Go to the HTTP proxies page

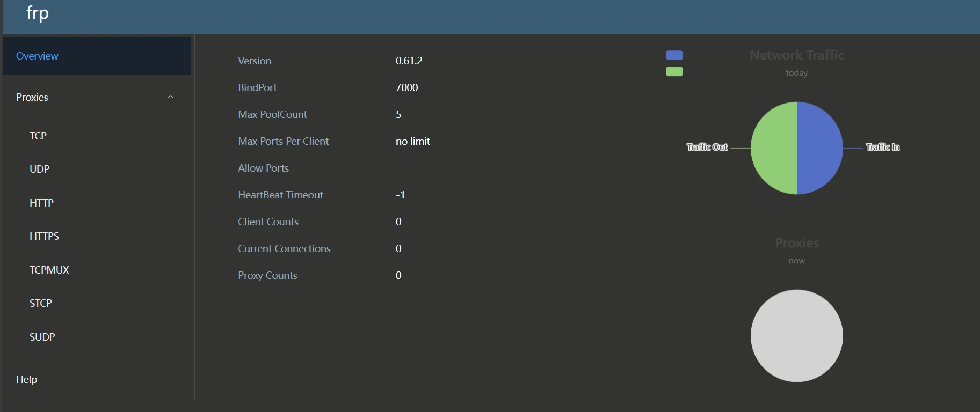pos(41,203)
